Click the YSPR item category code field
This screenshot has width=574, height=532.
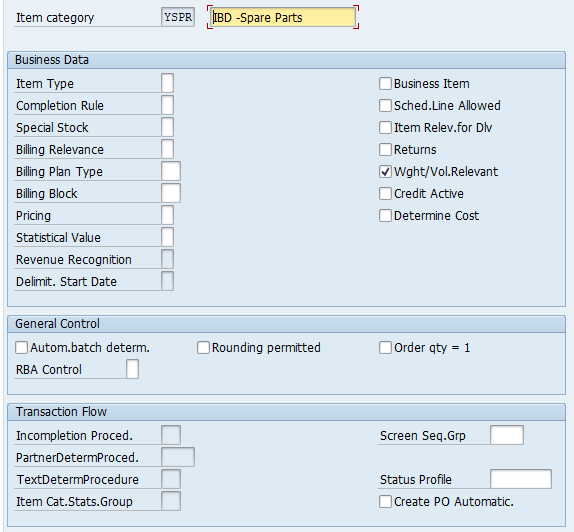coord(178,17)
